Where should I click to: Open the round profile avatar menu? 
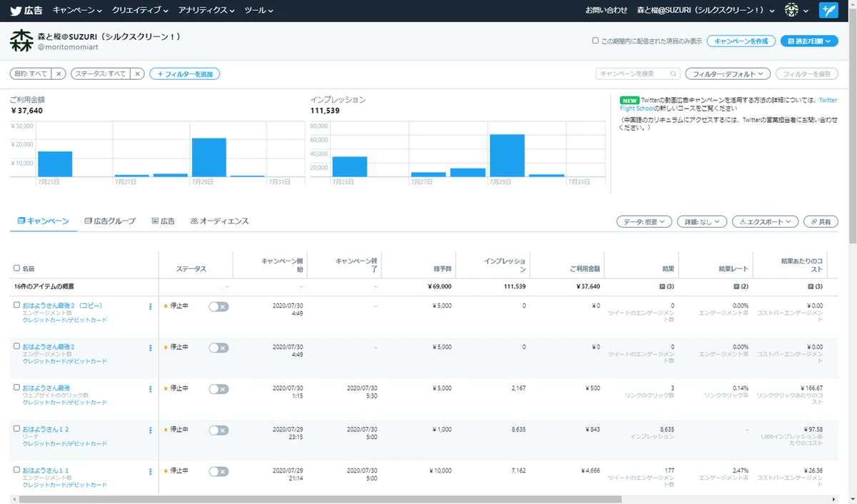pos(791,10)
